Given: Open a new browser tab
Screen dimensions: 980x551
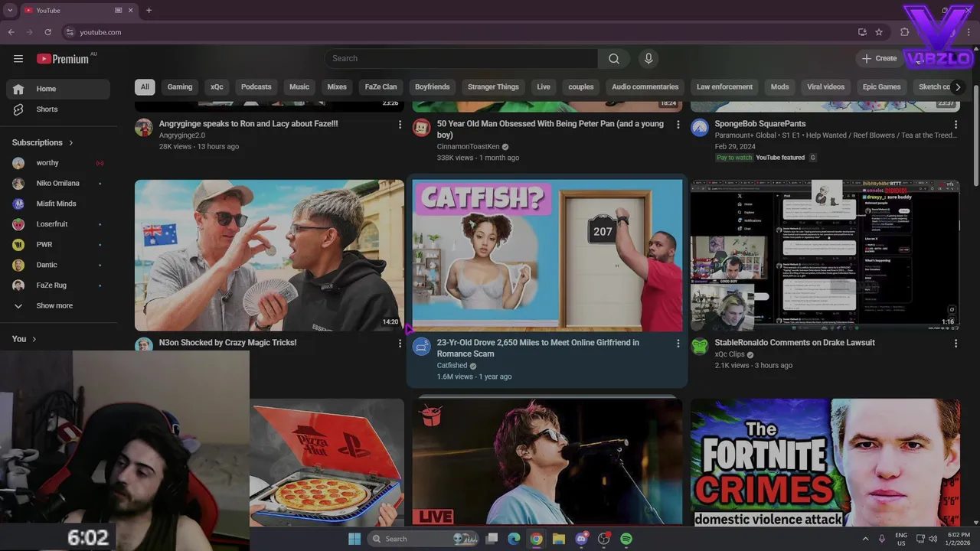Looking at the screenshot, I should [149, 10].
